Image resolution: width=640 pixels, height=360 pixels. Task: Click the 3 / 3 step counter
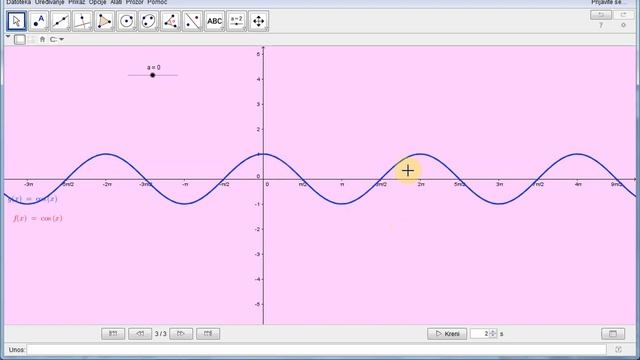[x=160, y=334]
